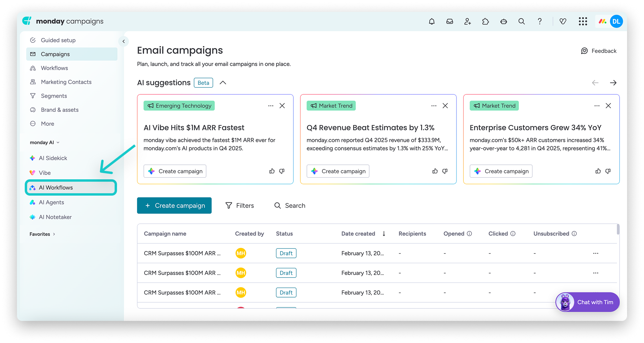Screen dimensions: 644x343
Task: Click the invite members icon
Action: (468, 21)
